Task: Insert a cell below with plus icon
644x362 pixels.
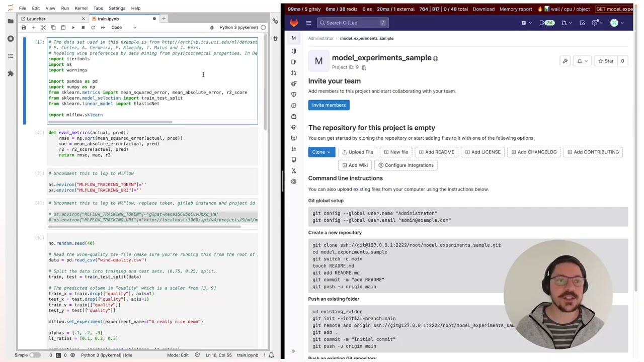Action: tap(33, 28)
